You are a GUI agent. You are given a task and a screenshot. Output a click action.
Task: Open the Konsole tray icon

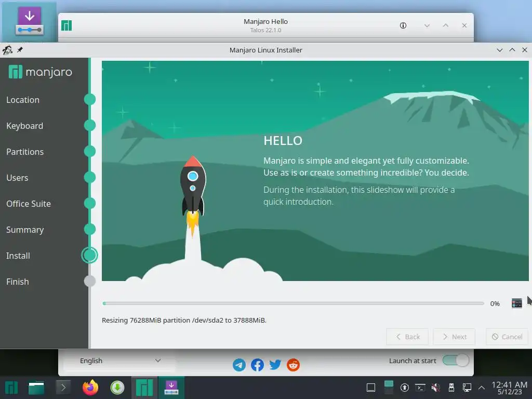point(420,388)
